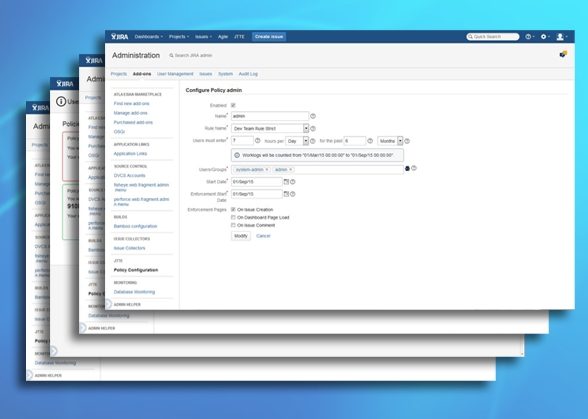
Task: Click help icon next to Rule Name dropdown
Action: click(x=313, y=129)
